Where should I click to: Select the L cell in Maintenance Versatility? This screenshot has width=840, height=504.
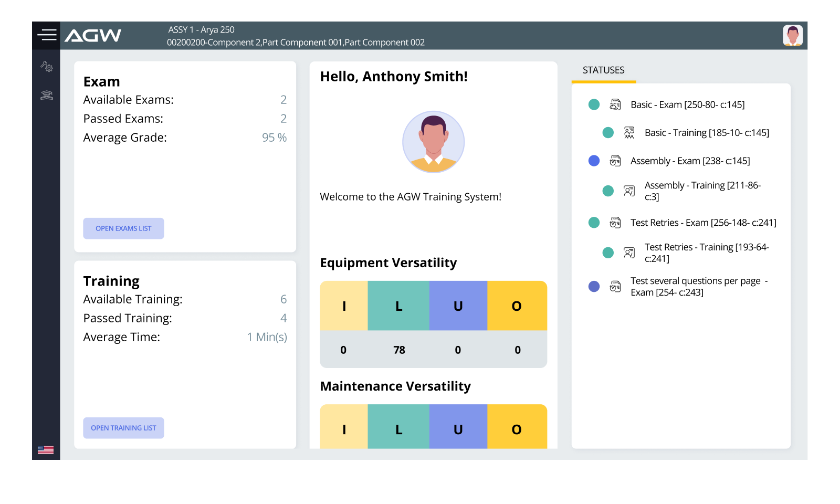click(x=398, y=427)
